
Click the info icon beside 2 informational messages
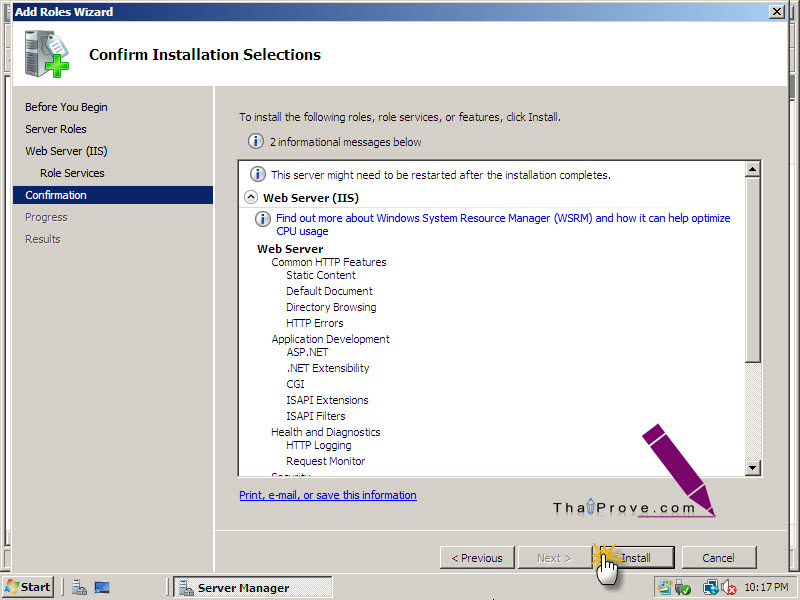(x=256, y=141)
